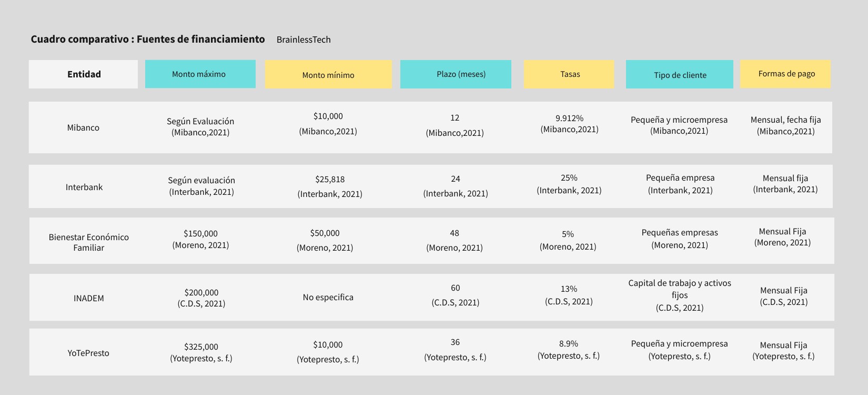Viewport: 868px width, 395px height.
Task: Click the '$25,818' minimum amount
Action: (x=330, y=180)
